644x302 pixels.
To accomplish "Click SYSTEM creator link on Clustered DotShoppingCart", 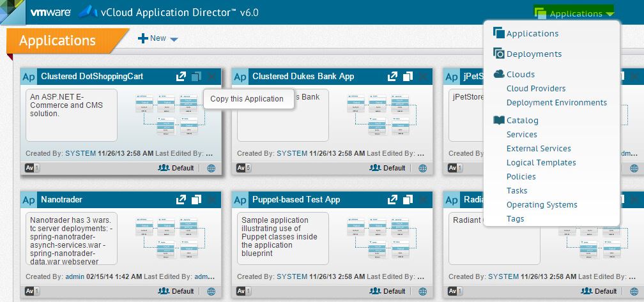I will point(80,153).
